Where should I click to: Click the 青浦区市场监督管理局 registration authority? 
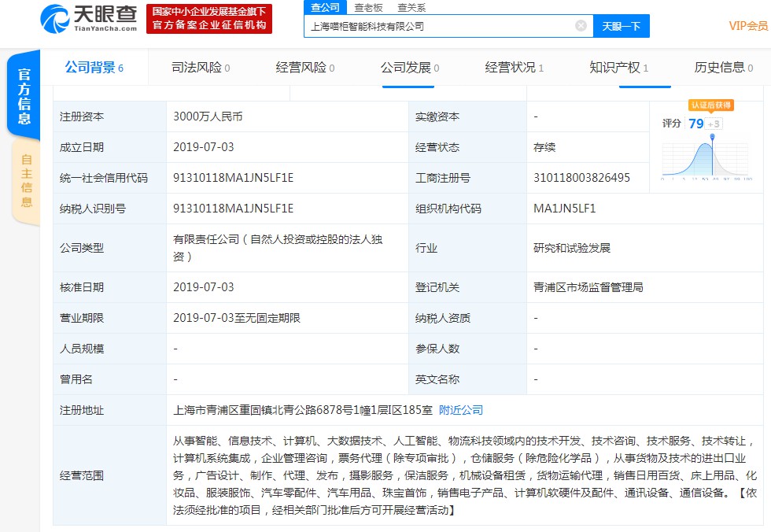[588, 287]
